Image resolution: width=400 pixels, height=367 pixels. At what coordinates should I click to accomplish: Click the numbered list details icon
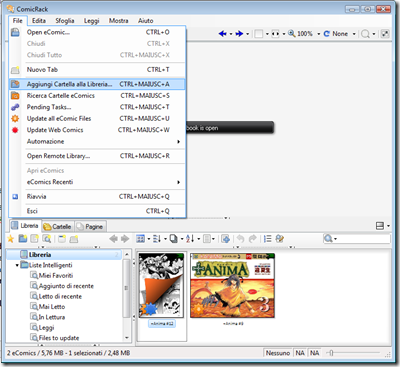[268, 239]
